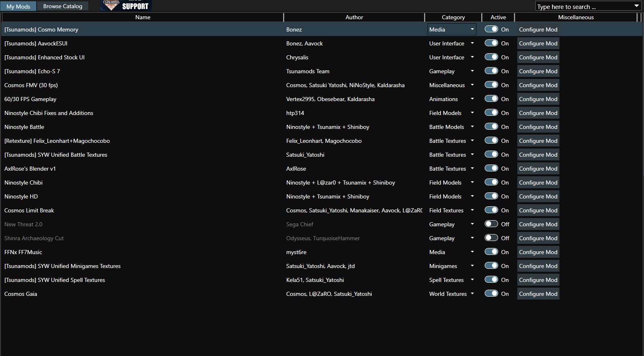Viewport: 644px width, 356px height.
Task: Click author text 'Sega Chief'
Action: coord(300,224)
